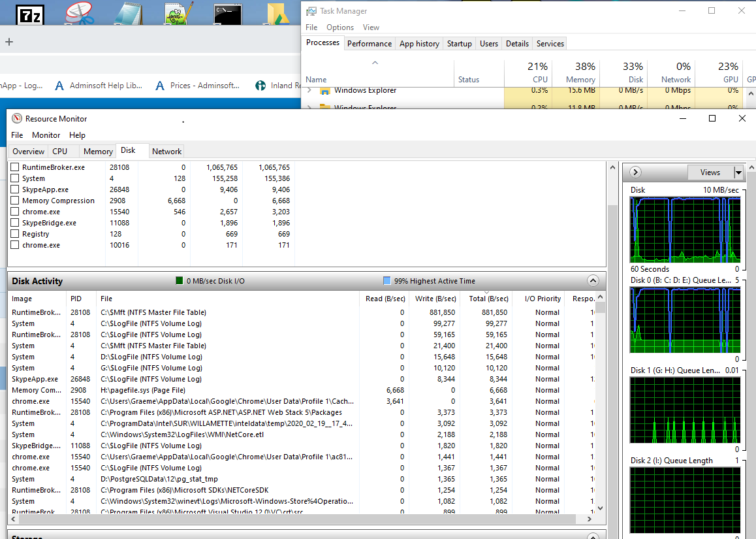
Task: Click the Task Manager title bar icon
Action: 311,10
